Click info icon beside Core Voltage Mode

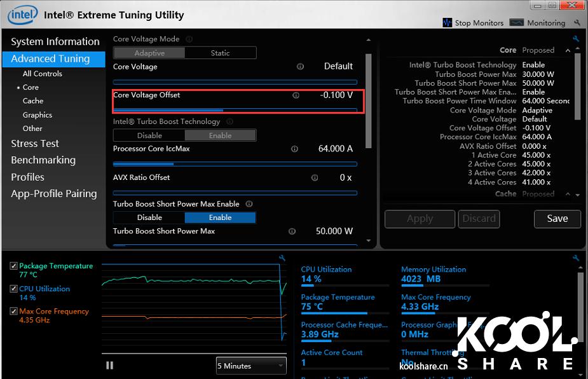[x=189, y=39]
